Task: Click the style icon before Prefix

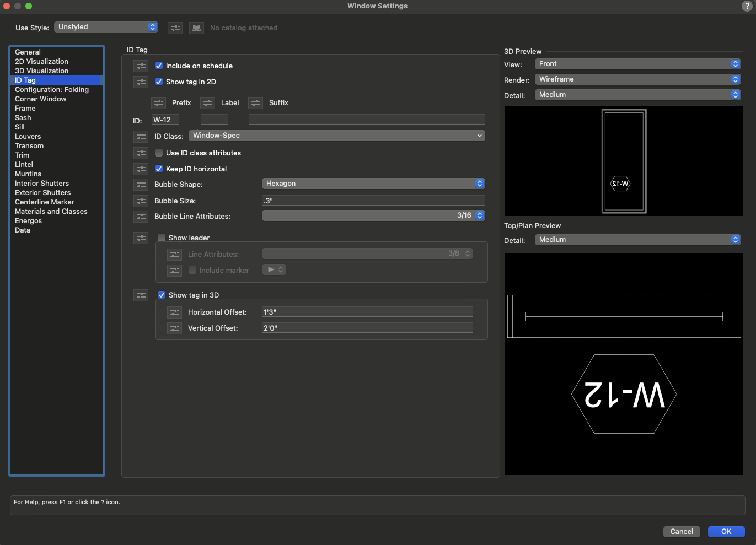Action: 158,102
